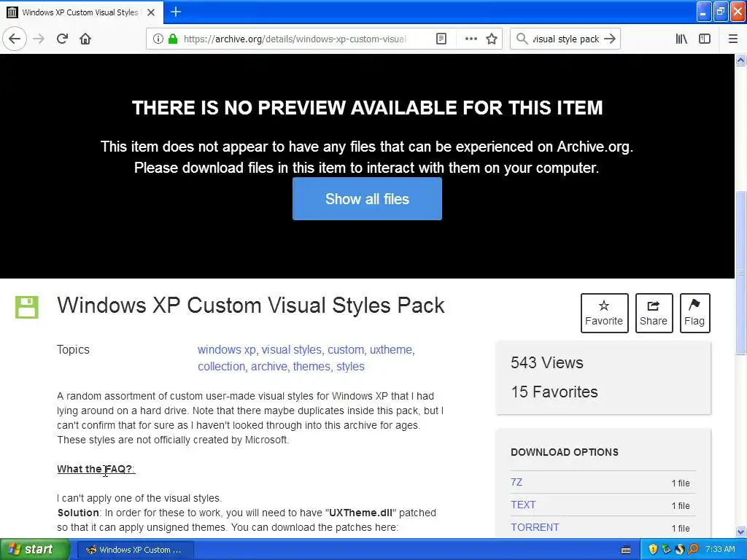The height and width of the screenshot is (560, 747).
Task: Bookmark this page with the star
Action: (x=492, y=39)
